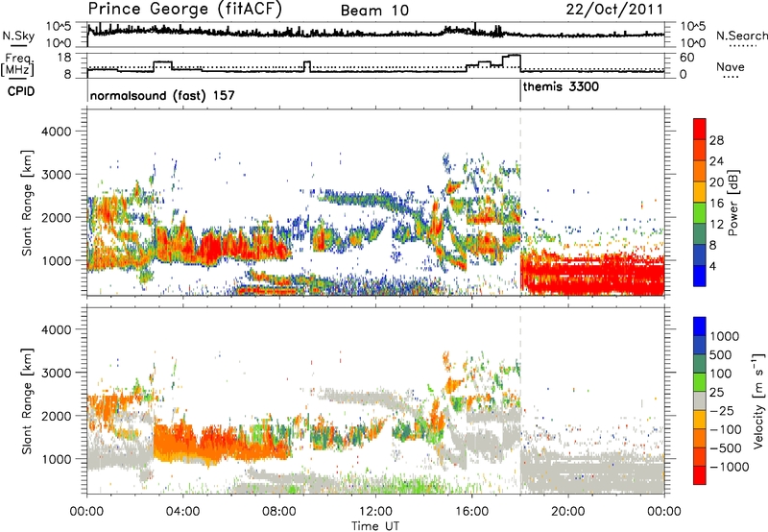
Task: Click the 'Freq. [MHz]' axis label
Action: tap(17, 65)
